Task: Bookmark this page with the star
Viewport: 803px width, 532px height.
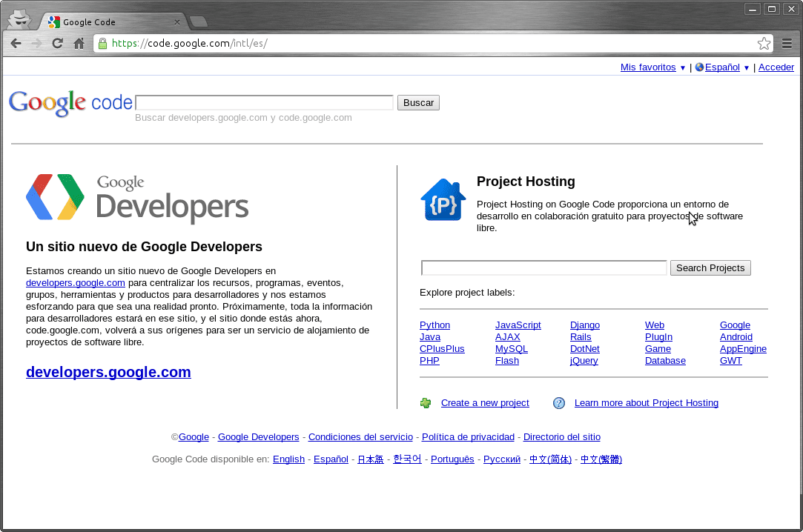Action: (x=764, y=44)
